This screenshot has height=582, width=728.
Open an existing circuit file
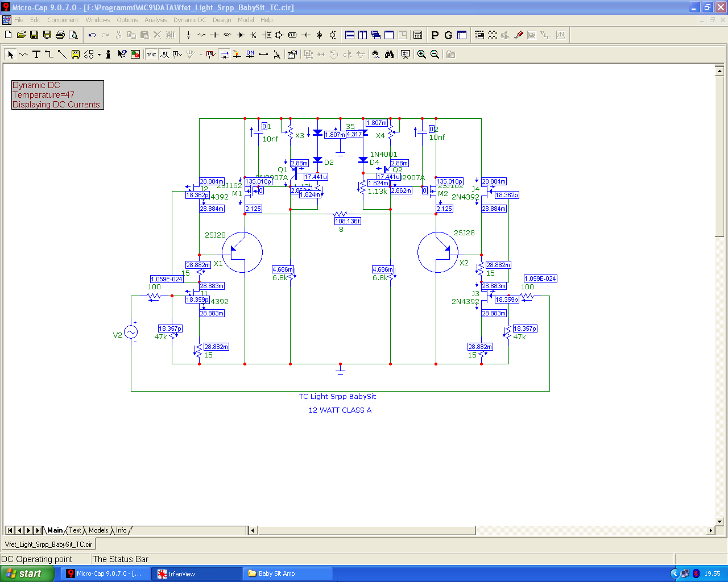[21, 35]
